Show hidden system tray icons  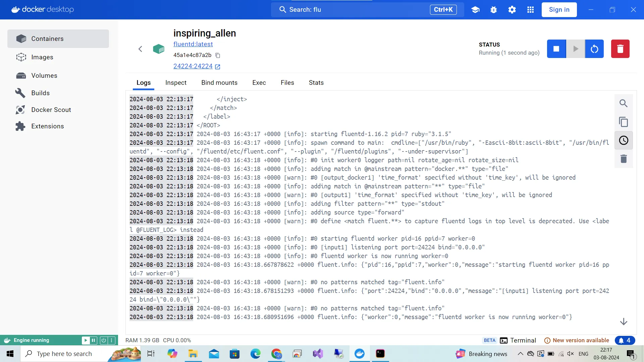coord(520,354)
